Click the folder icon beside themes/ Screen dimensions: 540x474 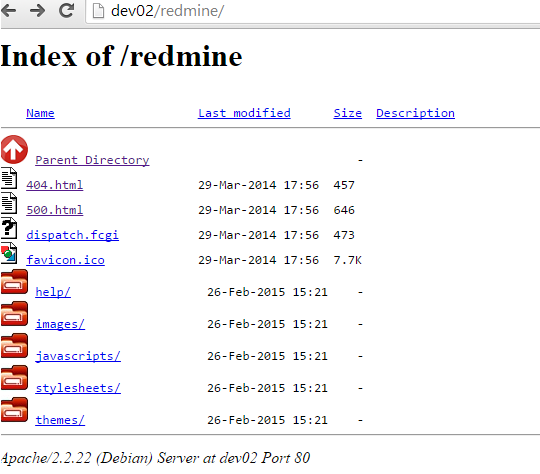(x=14, y=410)
